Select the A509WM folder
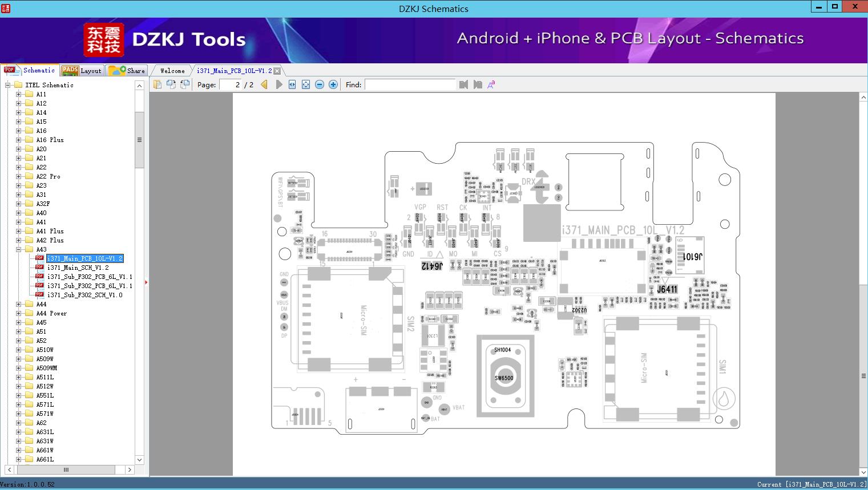The height and width of the screenshot is (490, 868). point(46,368)
